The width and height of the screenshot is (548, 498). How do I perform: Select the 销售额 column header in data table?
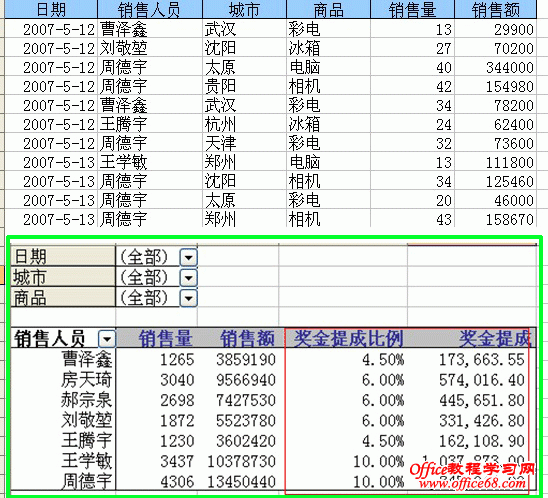click(x=495, y=9)
